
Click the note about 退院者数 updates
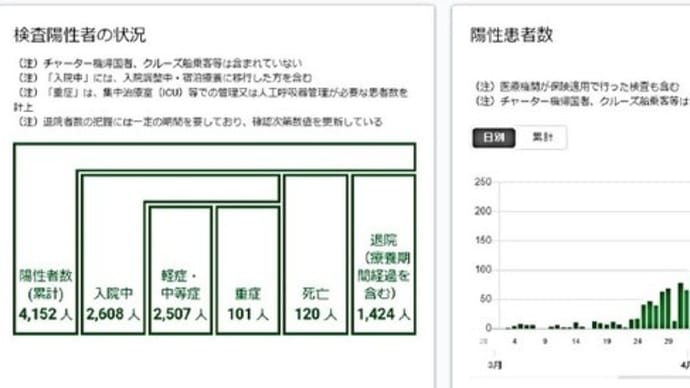tap(200, 122)
